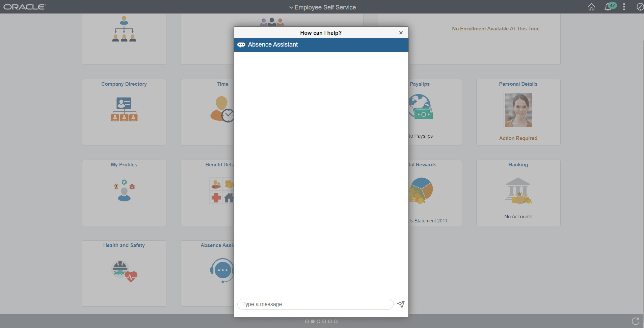Open the Home icon
This screenshot has height=328, width=644.
[x=591, y=7]
